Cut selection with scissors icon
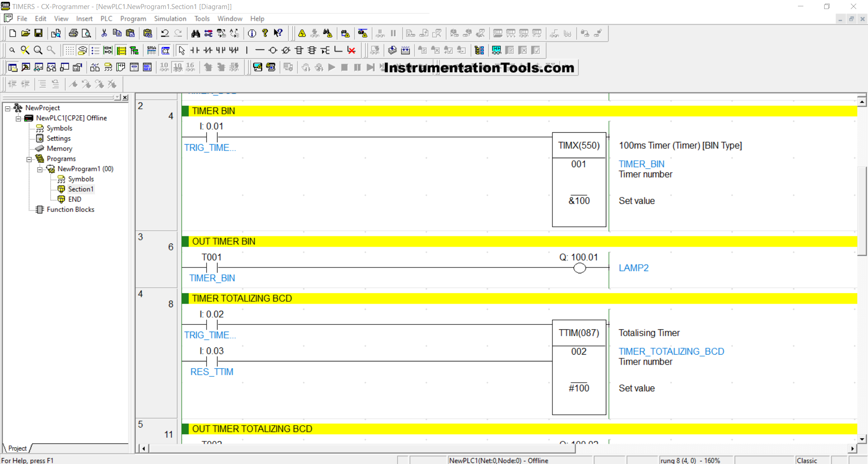 (x=104, y=33)
